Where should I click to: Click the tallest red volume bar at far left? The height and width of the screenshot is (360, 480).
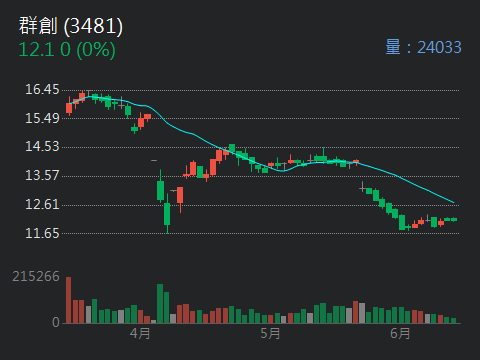pos(69,300)
